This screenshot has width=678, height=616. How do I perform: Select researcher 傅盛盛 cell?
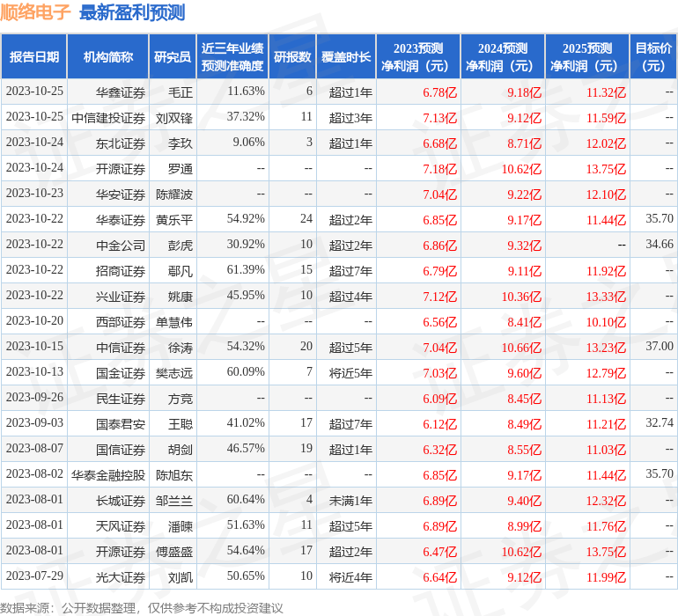pos(173,551)
